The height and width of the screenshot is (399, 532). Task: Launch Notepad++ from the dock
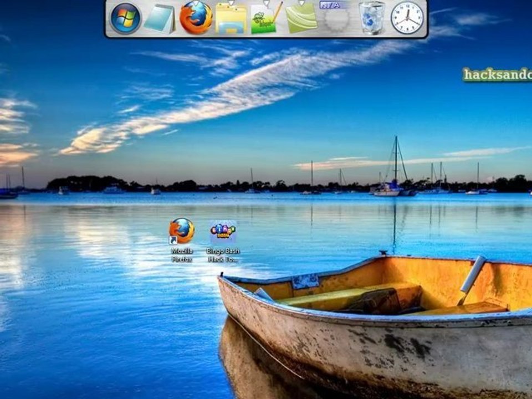267,18
